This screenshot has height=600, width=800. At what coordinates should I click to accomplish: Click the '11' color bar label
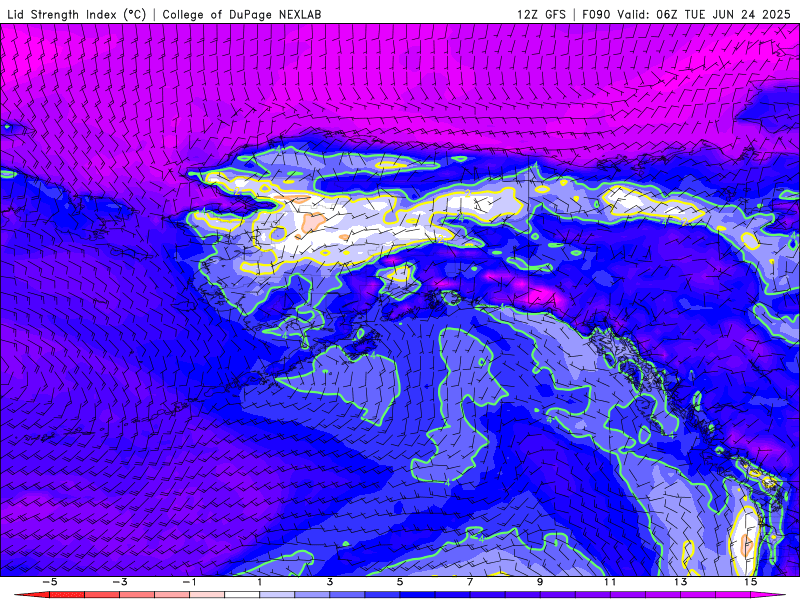pos(610,582)
